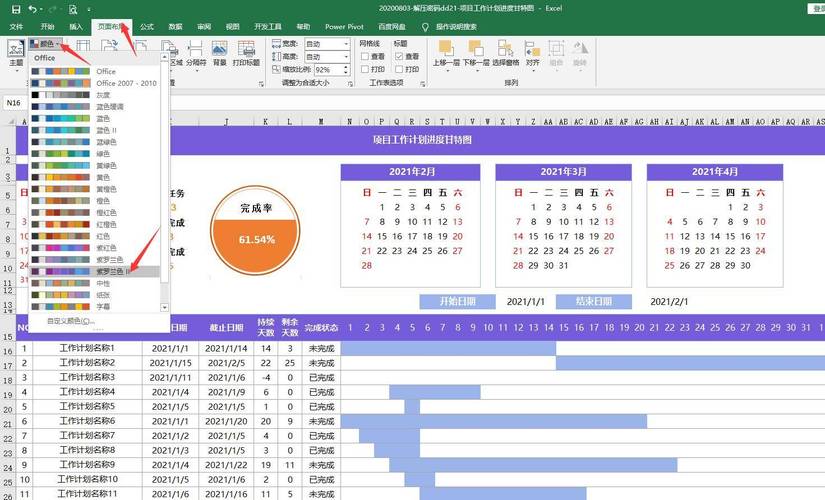Click the lightbulb tell-me search icon
Viewport: 825px width, 500px height.
[425, 27]
